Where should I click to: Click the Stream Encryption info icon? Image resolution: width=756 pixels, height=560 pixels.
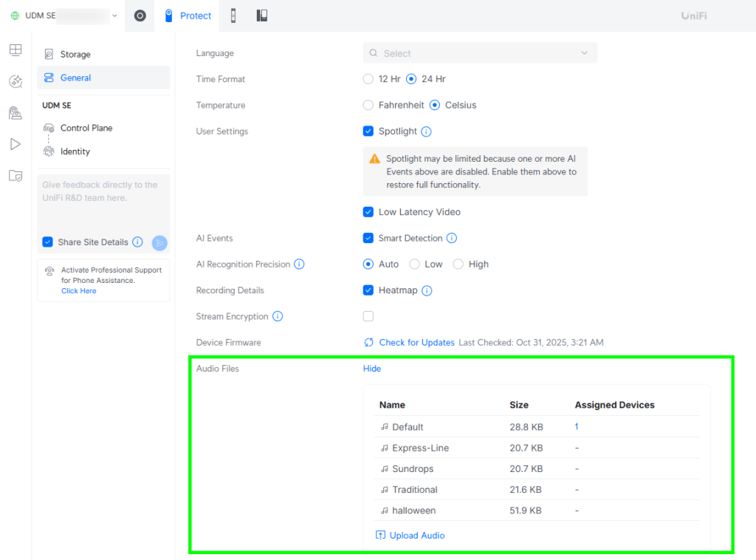click(x=278, y=316)
